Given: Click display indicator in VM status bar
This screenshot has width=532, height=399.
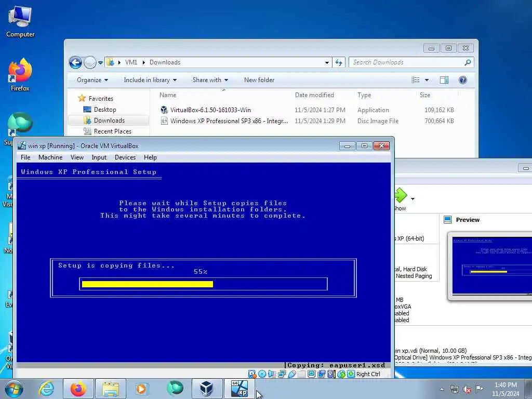Looking at the screenshot, I should tap(311, 374).
